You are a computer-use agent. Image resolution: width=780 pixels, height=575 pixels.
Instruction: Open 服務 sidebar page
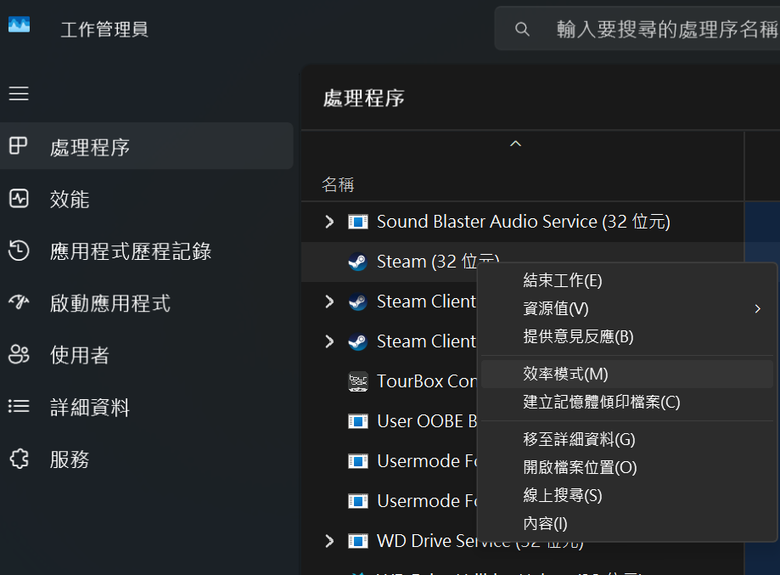point(146,459)
